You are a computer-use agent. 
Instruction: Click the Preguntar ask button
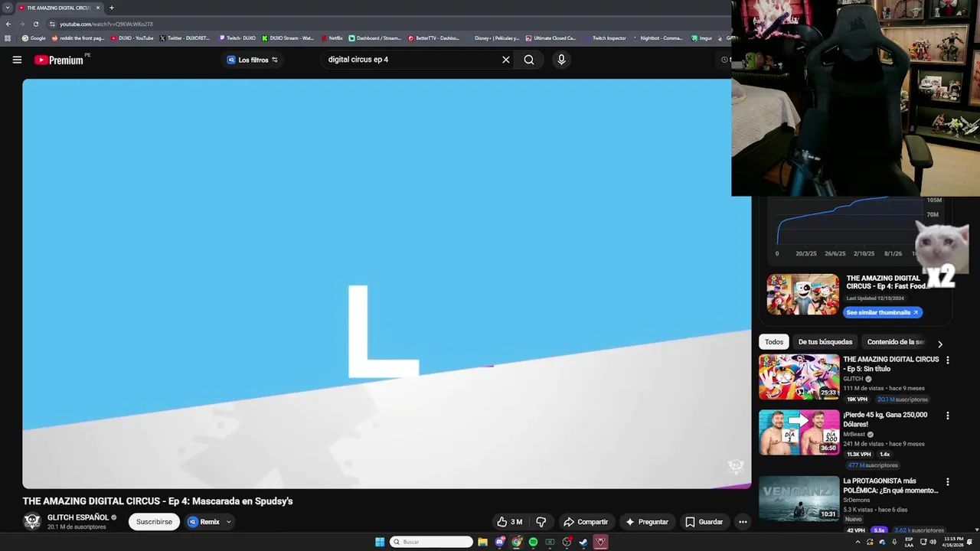click(647, 522)
